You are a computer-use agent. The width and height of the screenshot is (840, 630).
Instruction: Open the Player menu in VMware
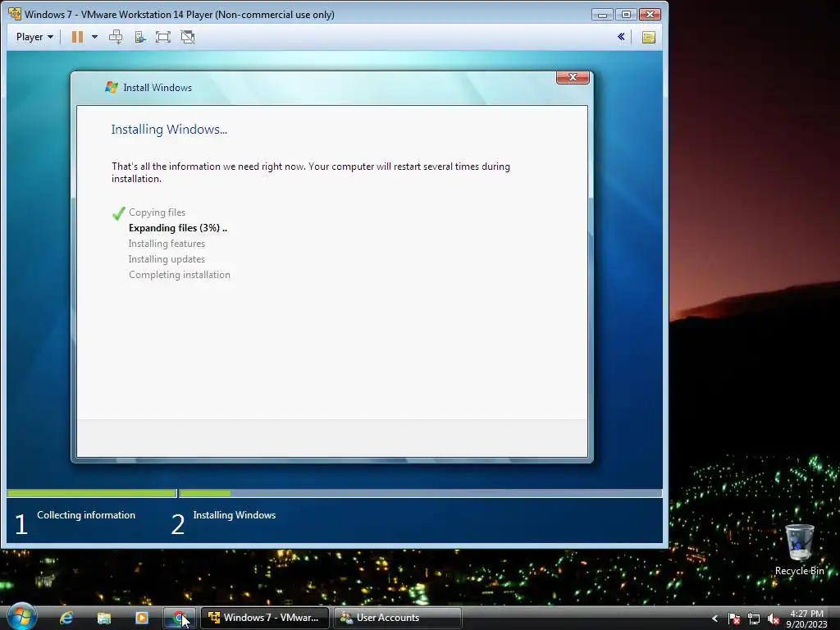tap(34, 37)
